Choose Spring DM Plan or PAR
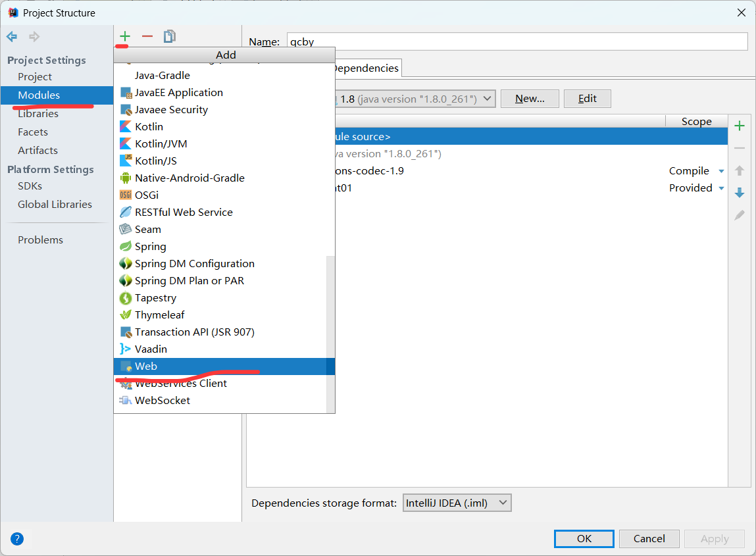 [220, 281]
